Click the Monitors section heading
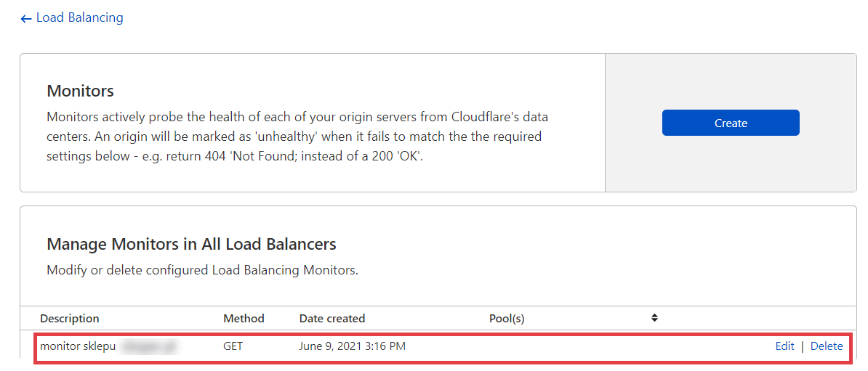The width and height of the screenshot is (868, 371). pyautogui.click(x=81, y=91)
